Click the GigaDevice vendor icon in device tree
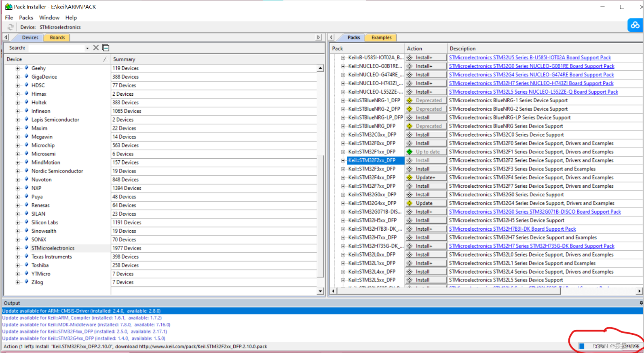644x353 pixels. 27,77
